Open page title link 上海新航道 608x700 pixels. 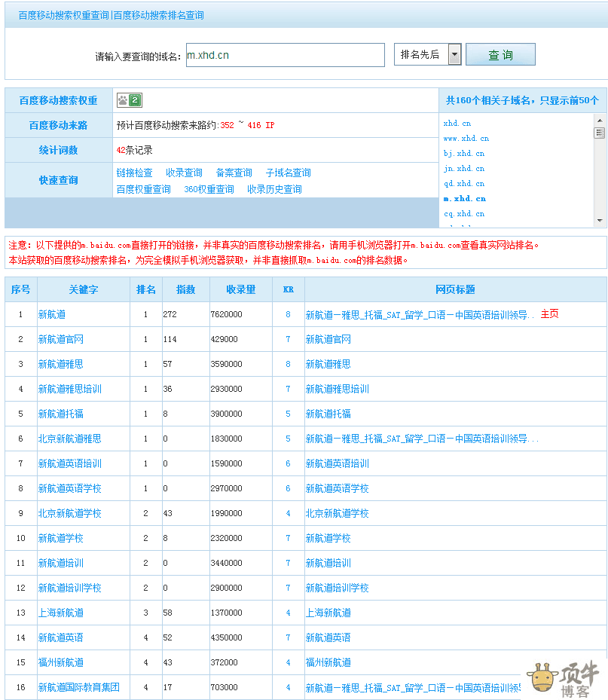pos(328,613)
